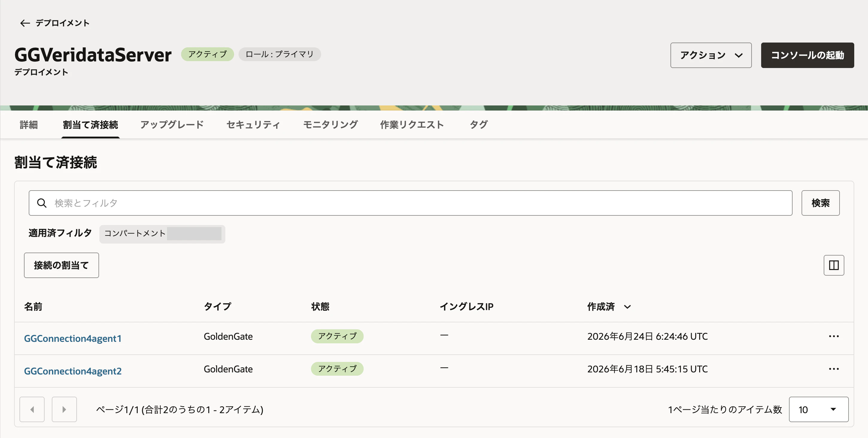The width and height of the screenshot is (868, 438).
Task: Click the 名前 column header
Action: [x=33, y=306]
